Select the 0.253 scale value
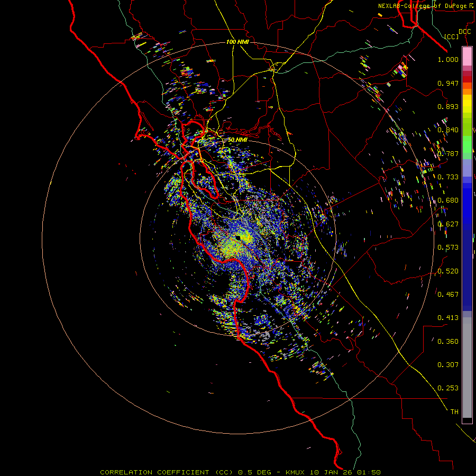 tap(448, 388)
